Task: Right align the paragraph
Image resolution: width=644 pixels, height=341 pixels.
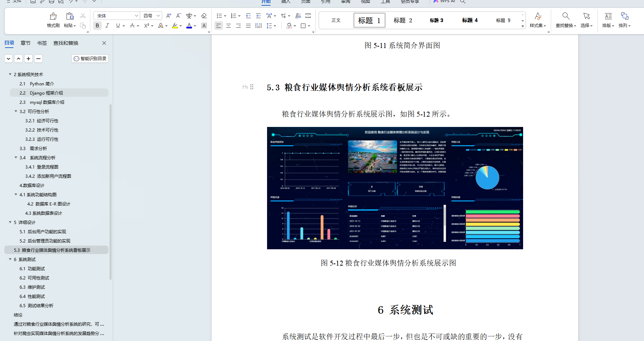Action: pos(238,26)
